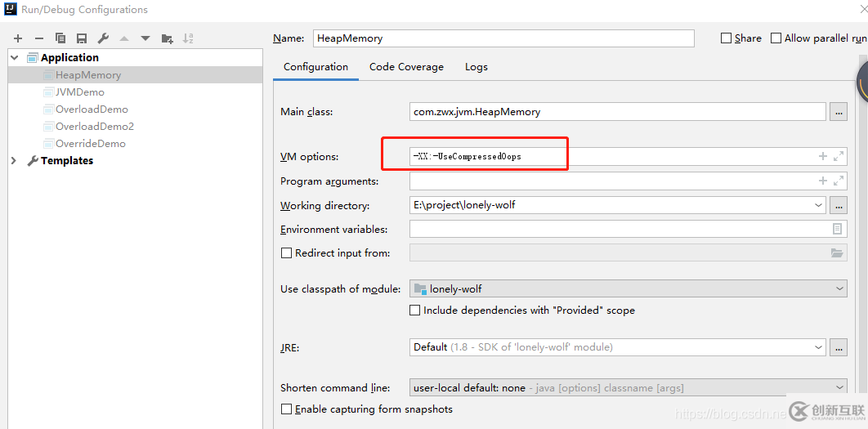Click the Environment variables edit icon

pos(837,230)
